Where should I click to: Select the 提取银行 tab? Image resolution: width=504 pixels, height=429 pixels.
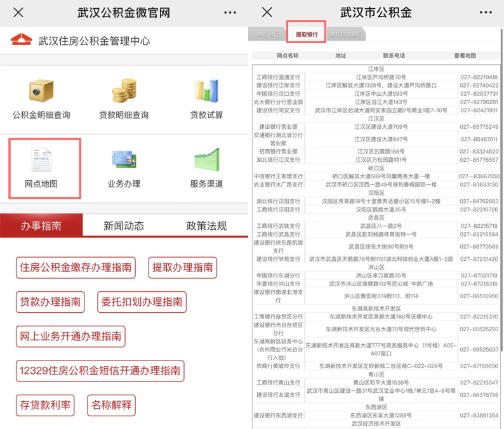tap(307, 34)
